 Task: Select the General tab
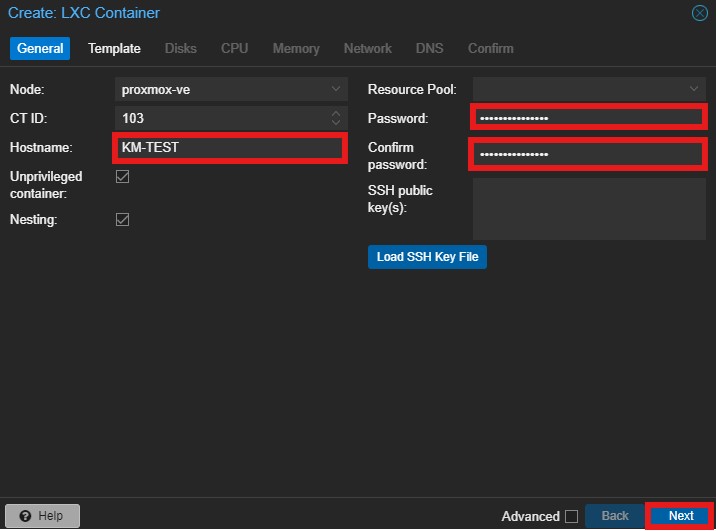(40, 48)
